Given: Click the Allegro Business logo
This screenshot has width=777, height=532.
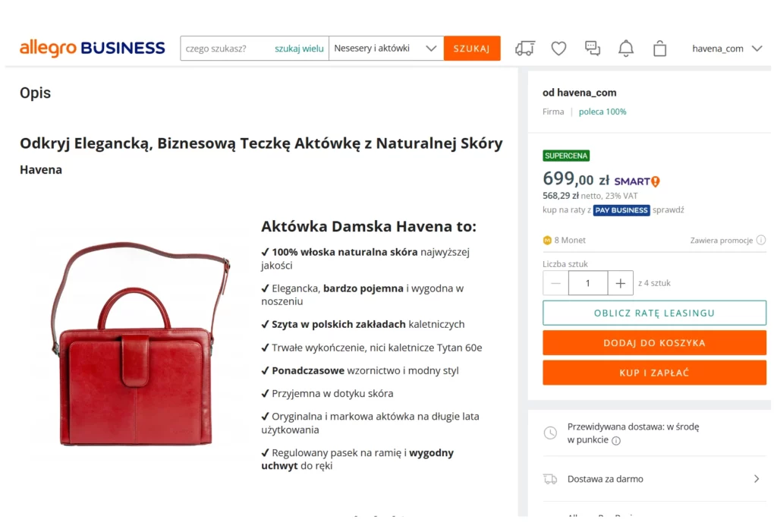Looking at the screenshot, I should 93,49.
